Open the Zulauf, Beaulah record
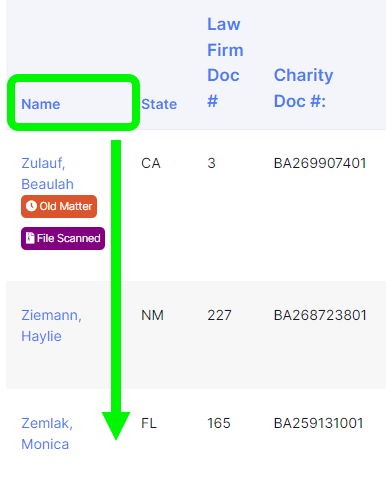The width and height of the screenshot is (386, 486). 47,174
